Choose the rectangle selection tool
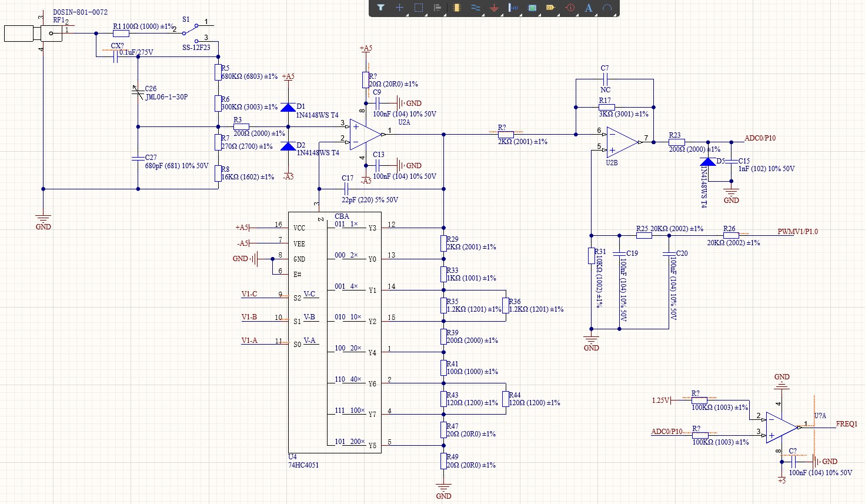865x504 pixels. pyautogui.click(x=419, y=8)
